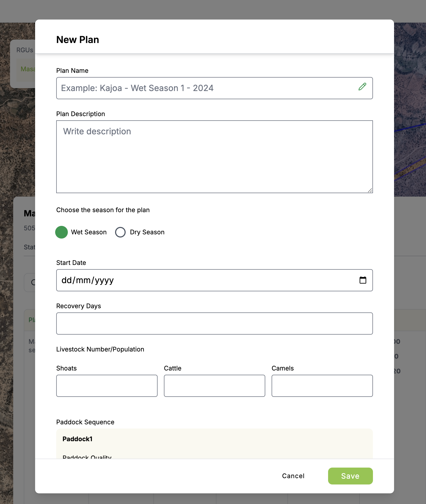Choose the Dry Season radio option
Screen dimensions: 426x504
coord(120,232)
